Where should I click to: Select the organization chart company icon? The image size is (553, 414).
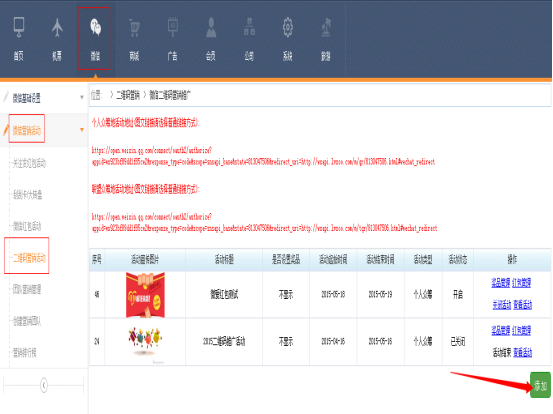(x=249, y=27)
